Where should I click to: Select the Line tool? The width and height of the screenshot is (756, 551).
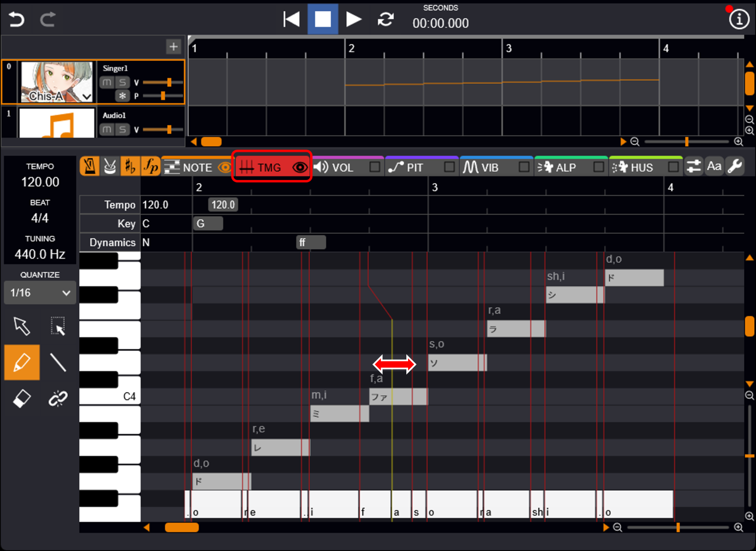click(x=58, y=362)
